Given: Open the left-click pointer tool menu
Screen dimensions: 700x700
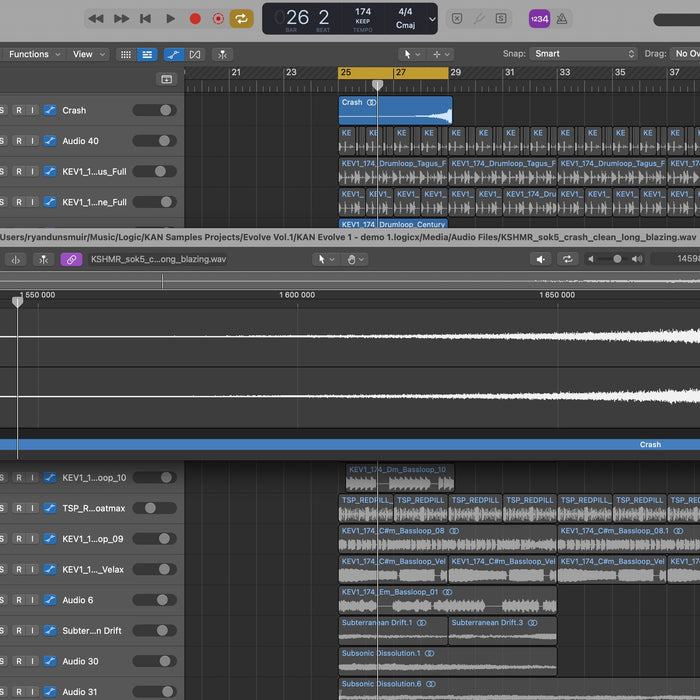Looking at the screenshot, I should (412, 54).
